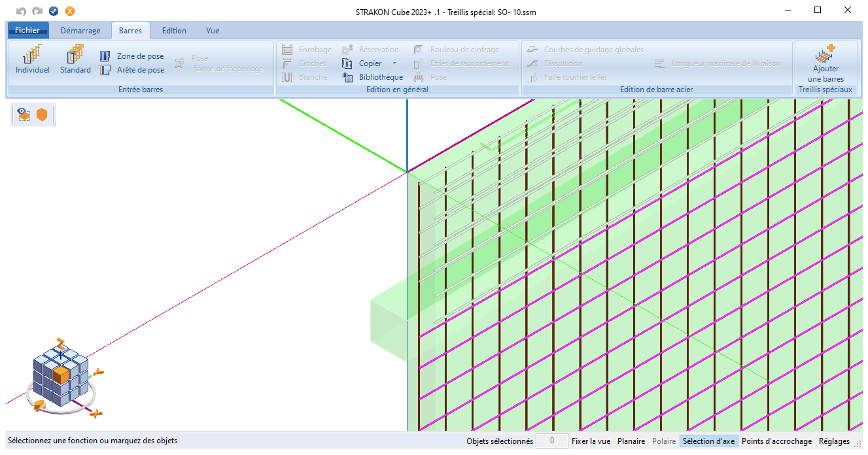Switch to the Edition tab

(x=174, y=31)
